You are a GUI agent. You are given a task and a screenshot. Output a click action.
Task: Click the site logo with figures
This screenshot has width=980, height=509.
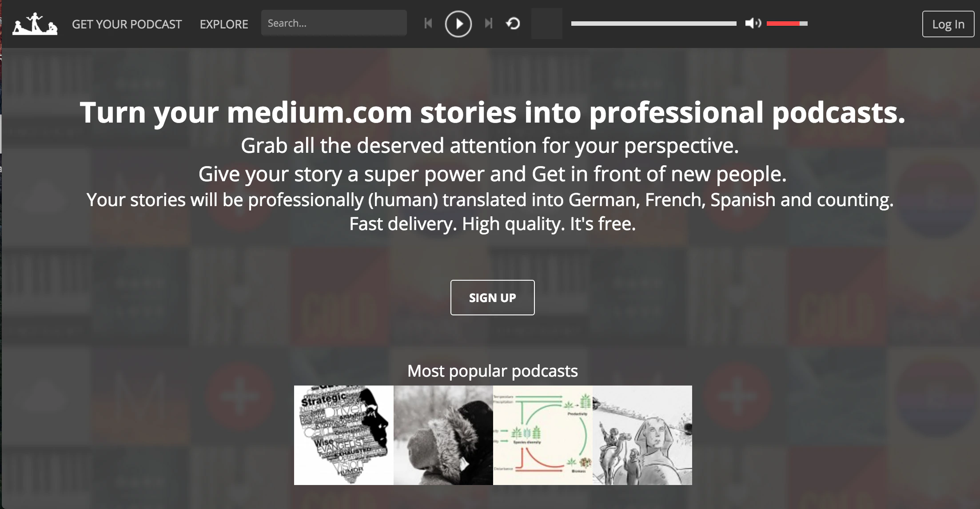[35, 24]
